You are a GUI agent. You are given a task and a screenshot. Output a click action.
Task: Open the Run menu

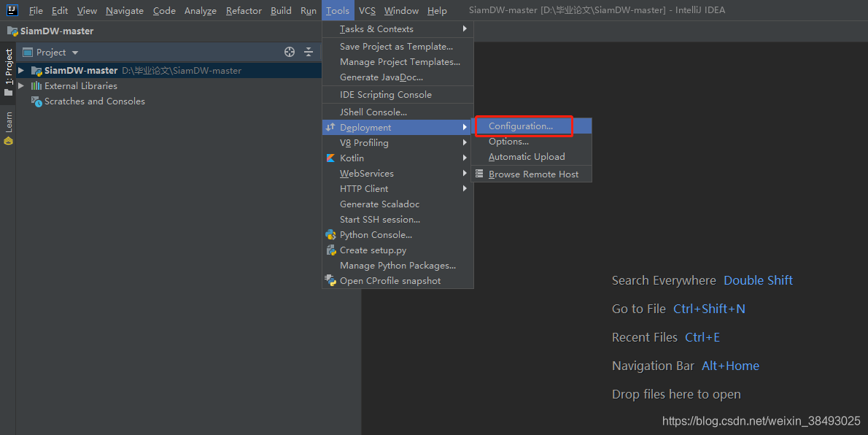click(x=309, y=10)
